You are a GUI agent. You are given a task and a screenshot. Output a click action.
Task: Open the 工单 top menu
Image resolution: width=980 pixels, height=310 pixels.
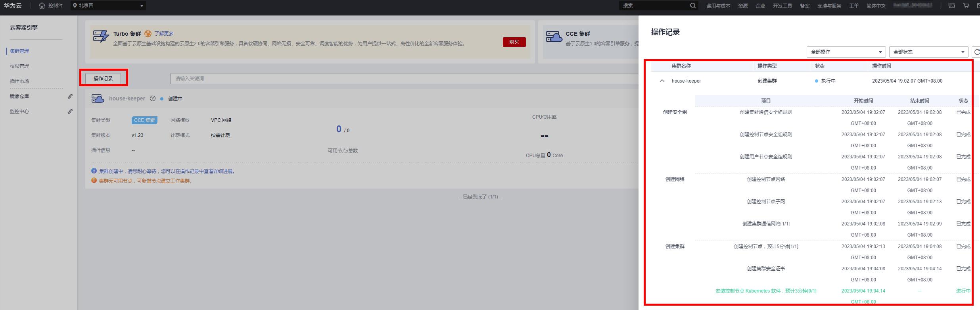(x=854, y=6)
